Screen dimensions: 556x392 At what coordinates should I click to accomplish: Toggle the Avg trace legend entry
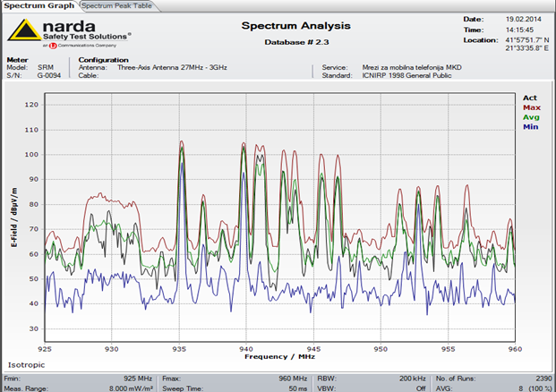tap(530, 117)
